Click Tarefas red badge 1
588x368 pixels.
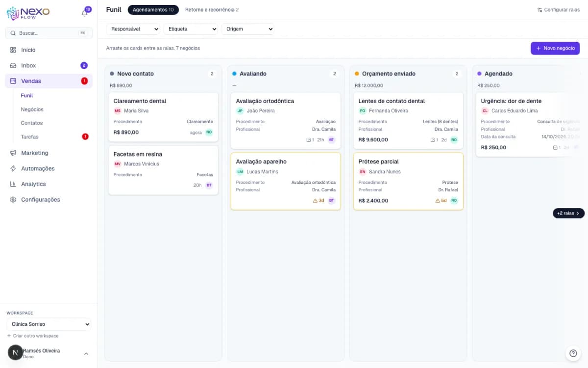85,137
